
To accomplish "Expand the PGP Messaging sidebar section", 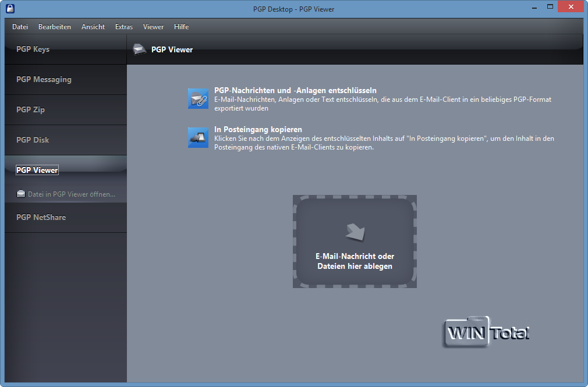I will (x=66, y=80).
